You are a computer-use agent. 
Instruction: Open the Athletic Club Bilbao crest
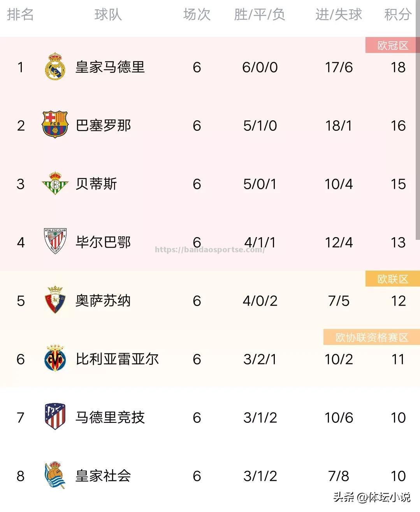[55, 241]
